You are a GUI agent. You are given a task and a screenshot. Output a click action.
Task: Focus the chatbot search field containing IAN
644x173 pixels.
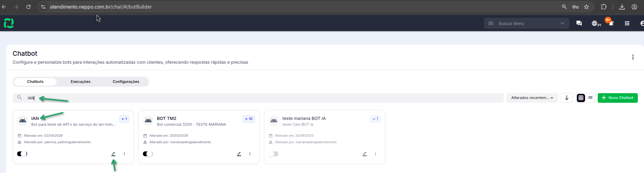[258, 98]
